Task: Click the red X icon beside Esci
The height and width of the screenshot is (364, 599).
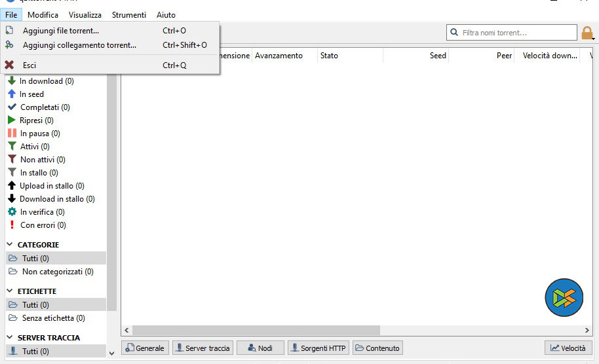Action: tap(9, 65)
